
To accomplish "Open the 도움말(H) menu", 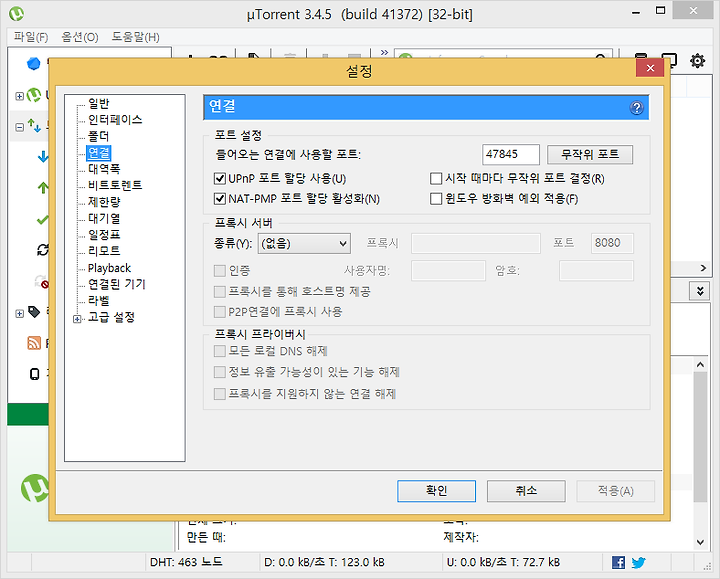I will (135, 37).
